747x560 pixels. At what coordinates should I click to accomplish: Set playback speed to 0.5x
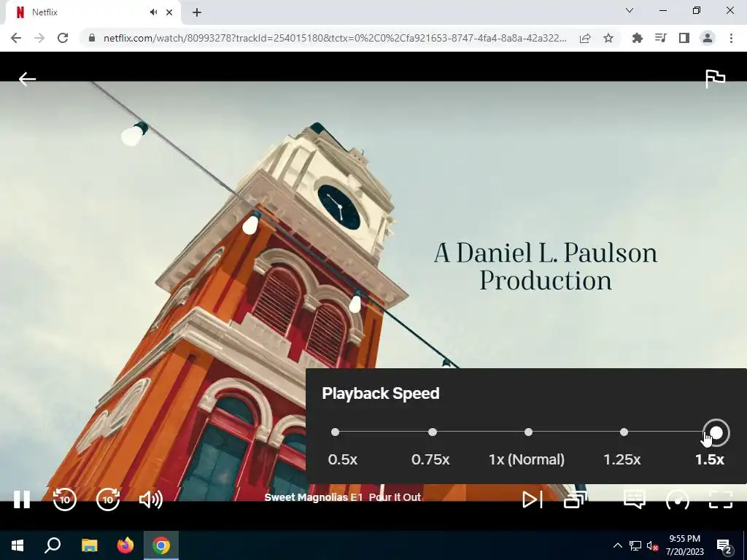coord(335,432)
